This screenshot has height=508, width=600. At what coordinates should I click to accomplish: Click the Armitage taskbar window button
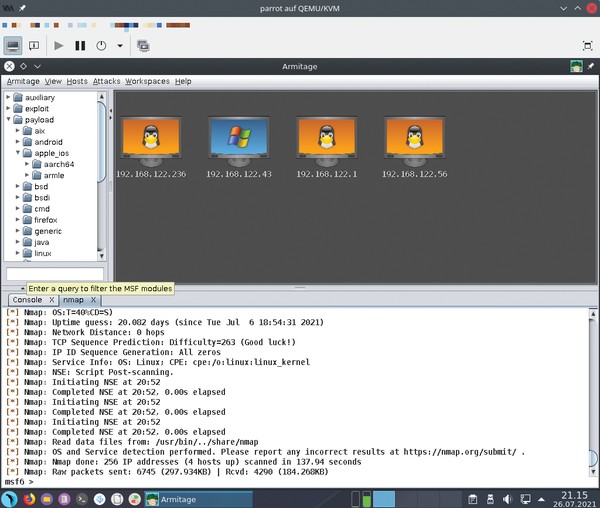pos(198,499)
